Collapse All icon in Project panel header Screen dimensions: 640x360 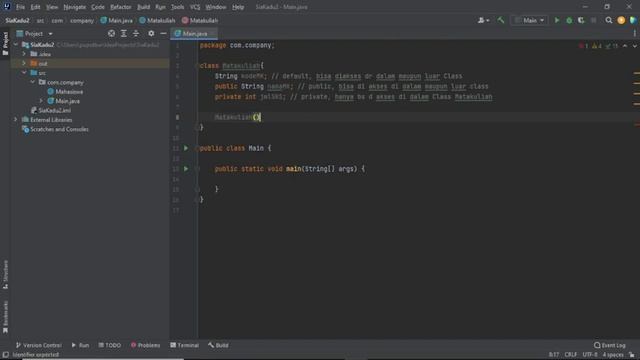click(x=136, y=33)
